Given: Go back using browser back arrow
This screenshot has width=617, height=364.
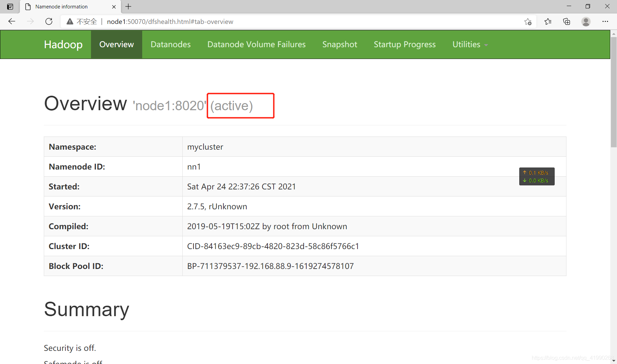Looking at the screenshot, I should 12,22.
